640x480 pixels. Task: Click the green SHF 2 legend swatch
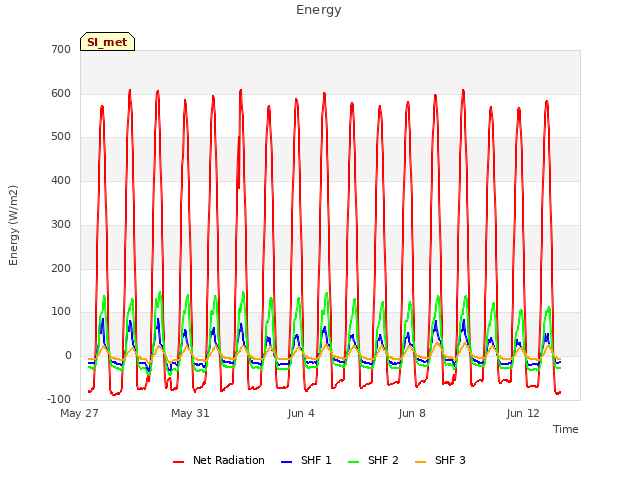click(x=353, y=462)
